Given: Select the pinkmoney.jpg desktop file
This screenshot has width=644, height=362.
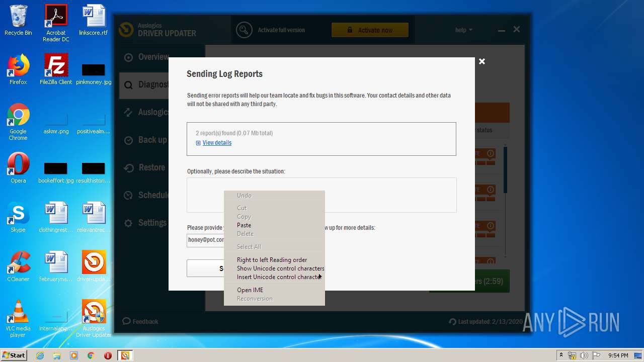Looking at the screenshot, I should (x=94, y=73).
